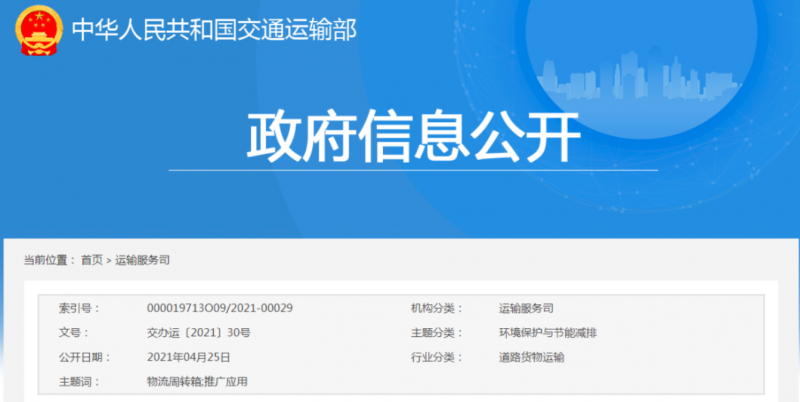
Task: Select index number 000019713O09/2021-00029
Action: [220, 308]
